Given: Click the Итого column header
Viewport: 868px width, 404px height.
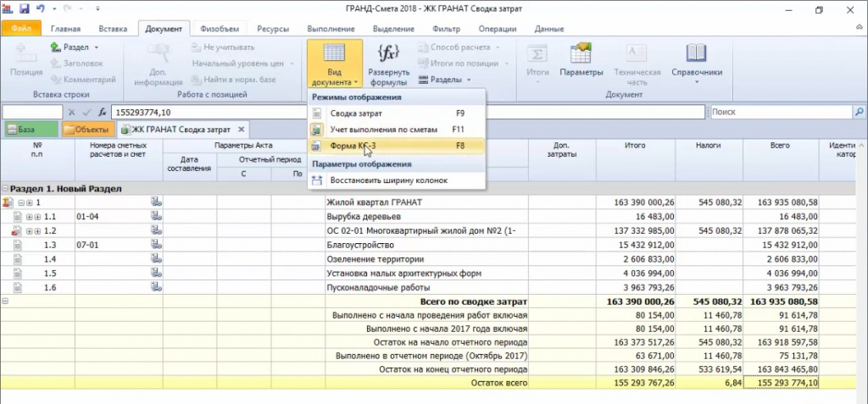Looking at the screenshot, I should click(636, 159).
